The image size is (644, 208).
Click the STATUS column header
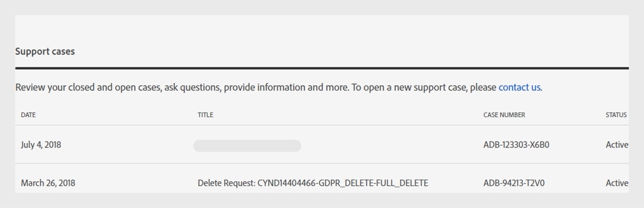point(616,115)
